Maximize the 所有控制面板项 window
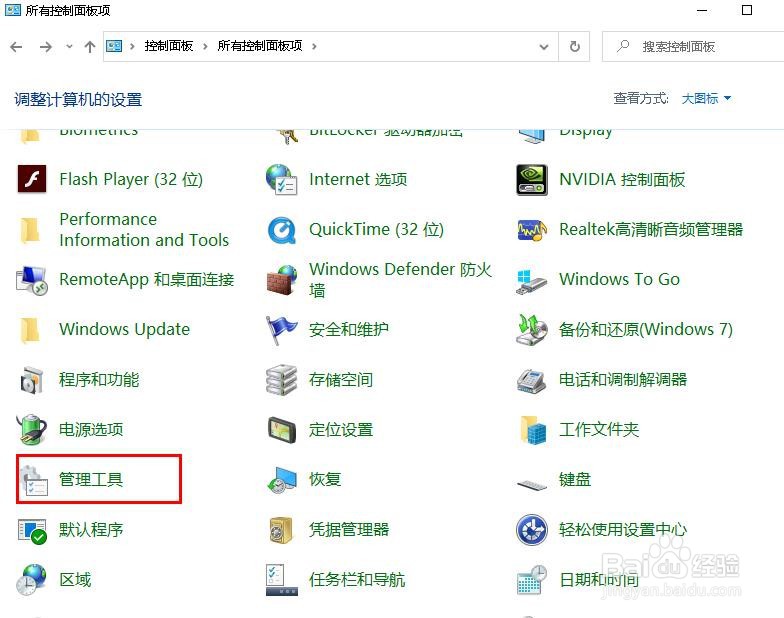 746,10
